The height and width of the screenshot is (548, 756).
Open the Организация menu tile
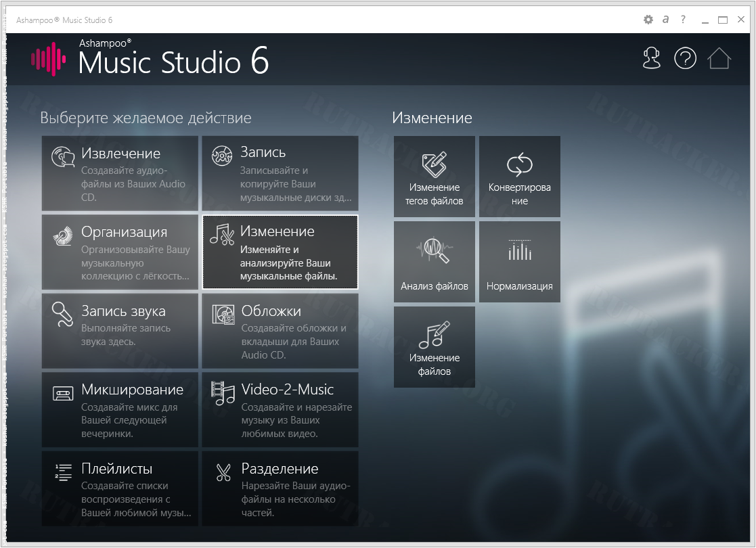pos(120,252)
